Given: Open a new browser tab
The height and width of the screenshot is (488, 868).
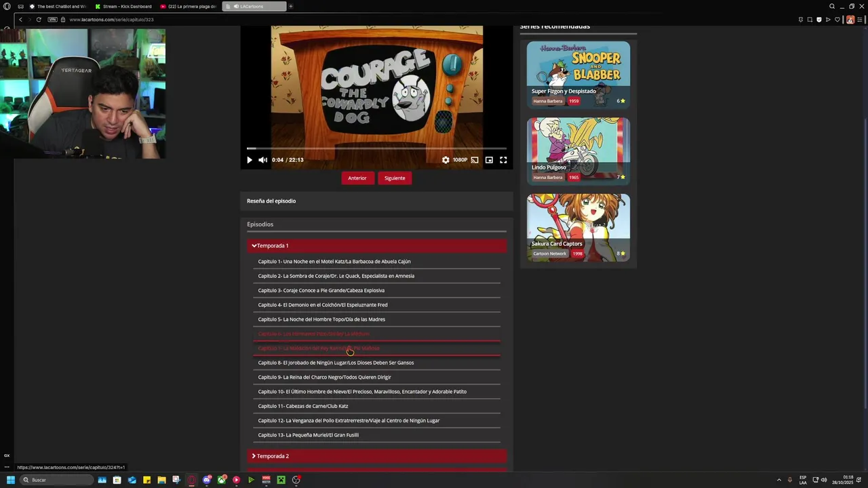Looking at the screenshot, I should click(x=291, y=6).
